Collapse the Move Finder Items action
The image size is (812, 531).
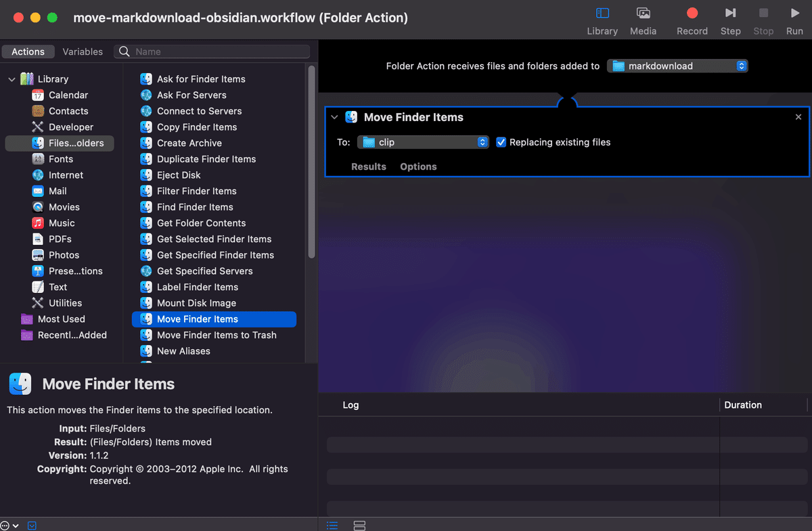click(x=334, y=117)
